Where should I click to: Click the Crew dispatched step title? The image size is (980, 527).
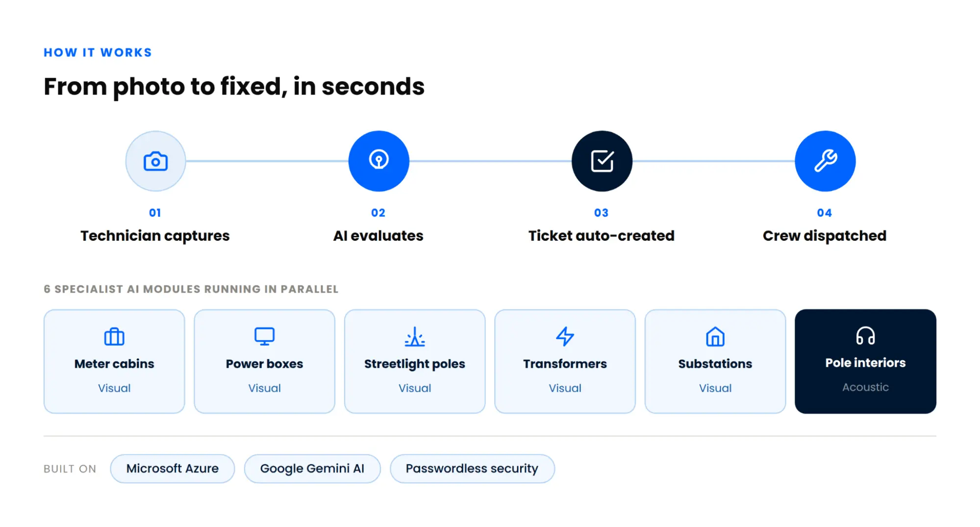(825, 236)
